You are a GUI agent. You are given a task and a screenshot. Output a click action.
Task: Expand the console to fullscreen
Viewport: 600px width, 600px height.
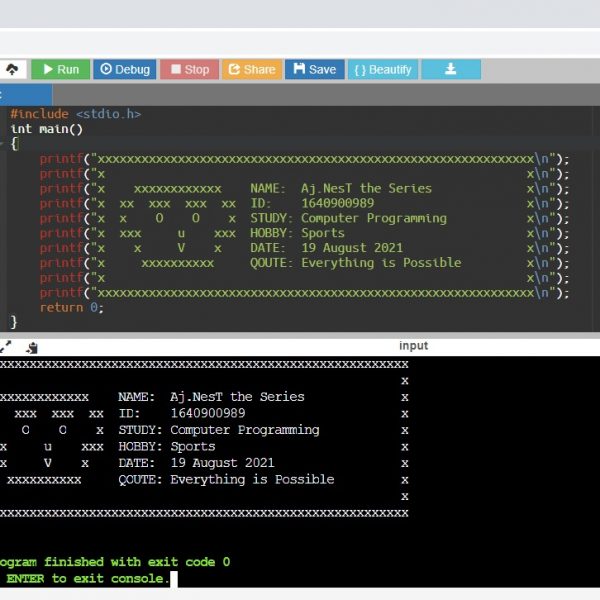tap(6, 346)
